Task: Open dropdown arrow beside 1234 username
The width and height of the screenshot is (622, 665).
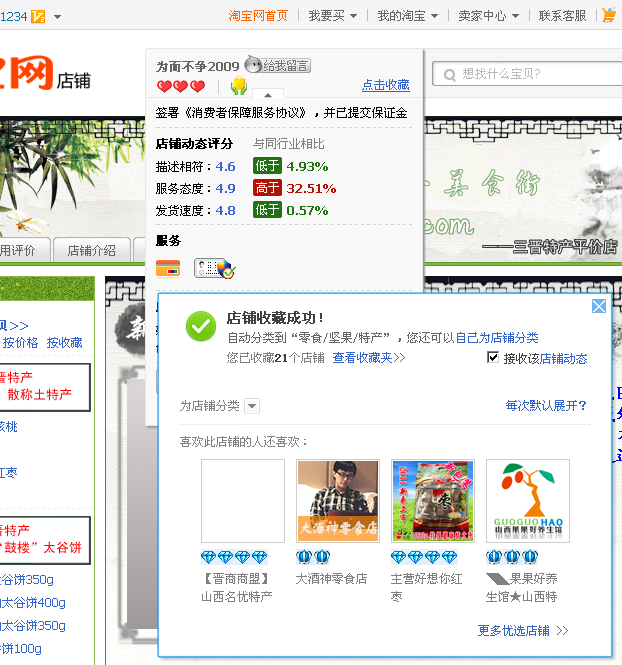Action: [x=58, y=17]
